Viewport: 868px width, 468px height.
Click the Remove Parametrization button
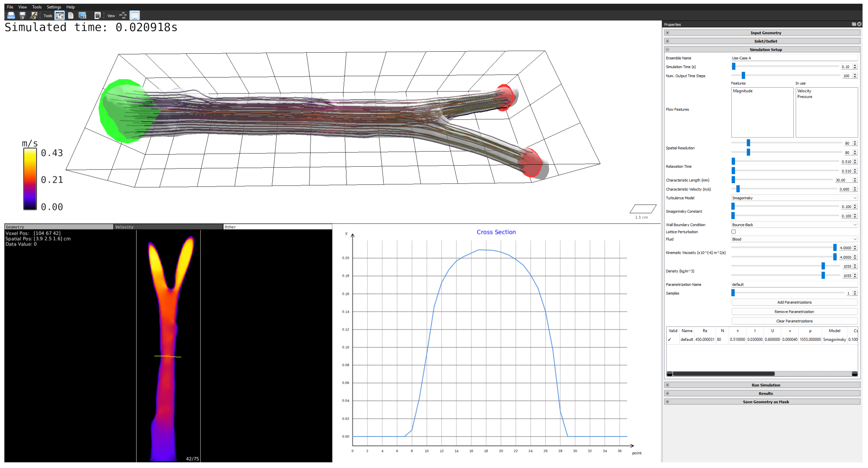[x=794, y=312]
